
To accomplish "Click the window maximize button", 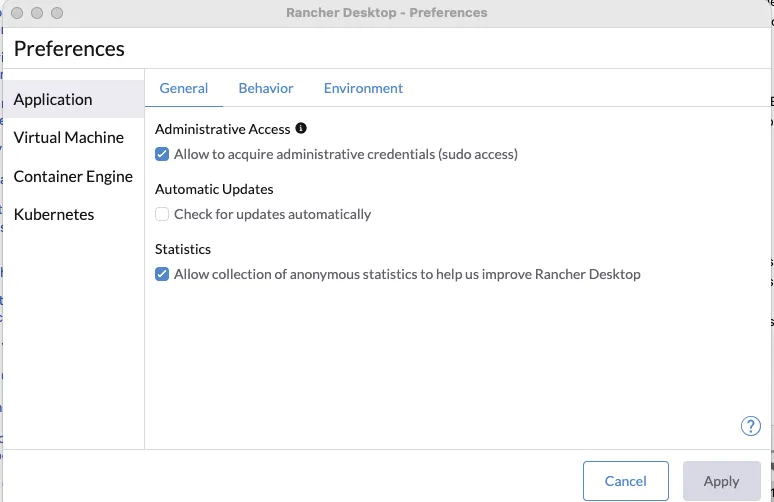I will point(57,13).
